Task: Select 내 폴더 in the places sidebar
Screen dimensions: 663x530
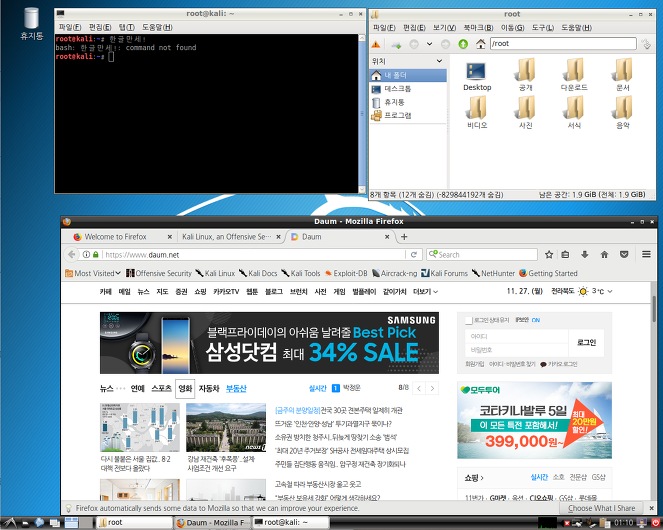Action: pos(408,75)
